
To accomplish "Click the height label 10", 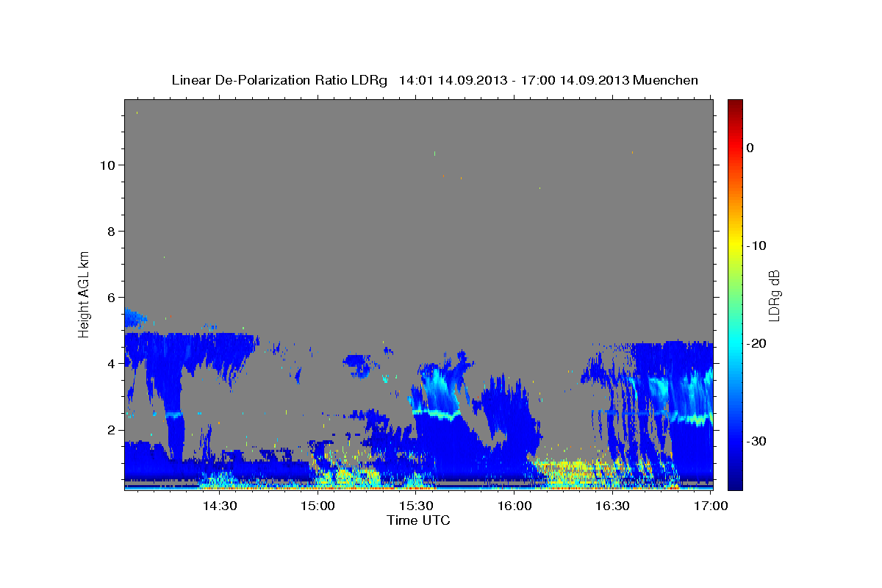I will 108,165.
